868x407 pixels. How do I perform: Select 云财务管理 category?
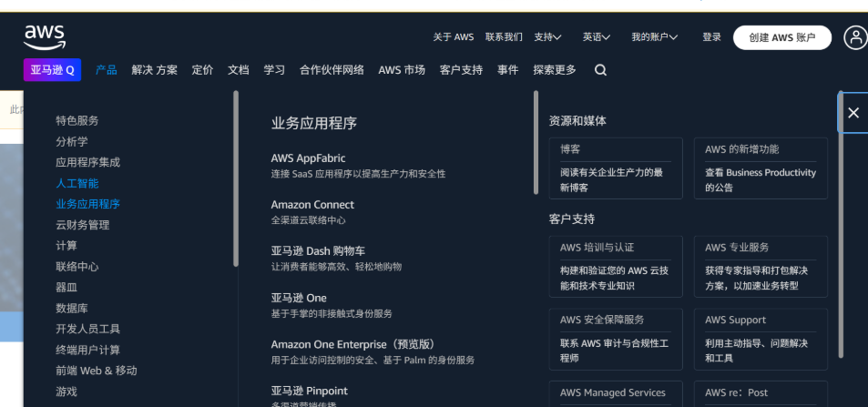[x=83, y=225]
